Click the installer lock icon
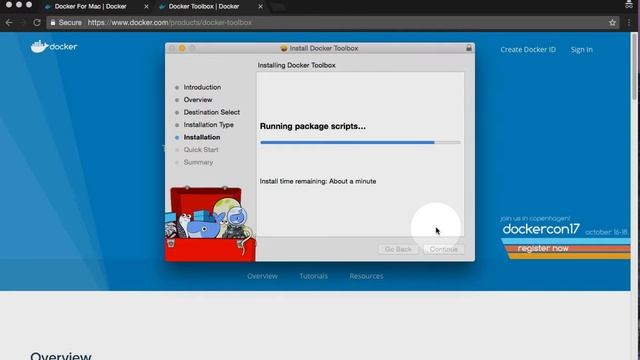640x360 pixels. point(469,48)
